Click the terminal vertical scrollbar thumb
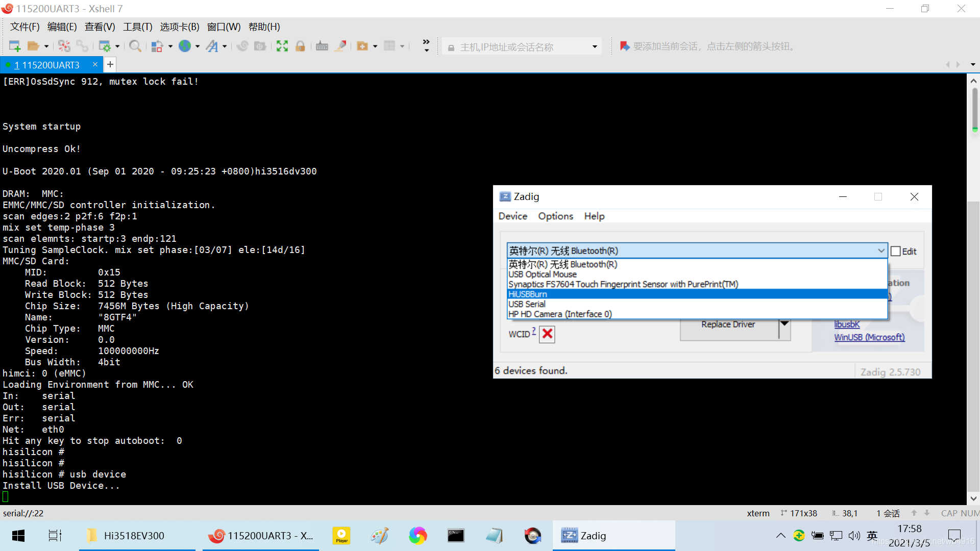980x551 pixels. click(974, 110)
